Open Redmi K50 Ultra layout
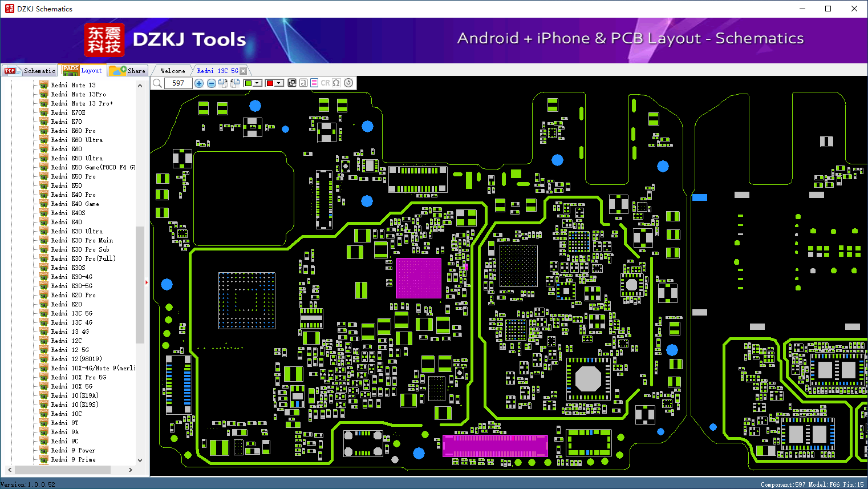868x489 pixels. pos(77,158)
